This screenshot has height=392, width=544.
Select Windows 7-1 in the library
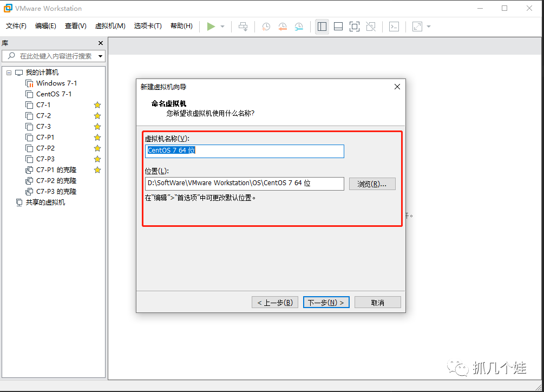56,83
